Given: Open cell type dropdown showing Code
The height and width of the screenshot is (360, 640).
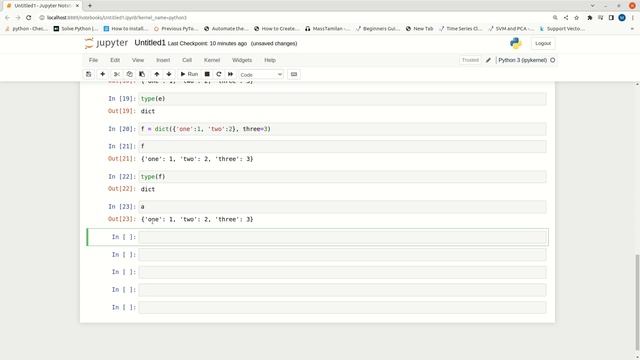Looking at the screenshot, I should click(261, 75).
